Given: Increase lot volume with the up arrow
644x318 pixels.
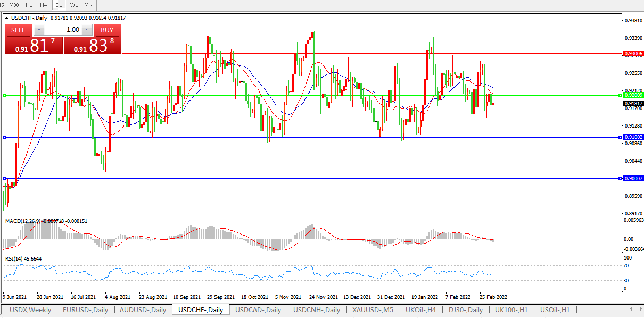Looking at the screenshot, I should click(x=87, y=30).
